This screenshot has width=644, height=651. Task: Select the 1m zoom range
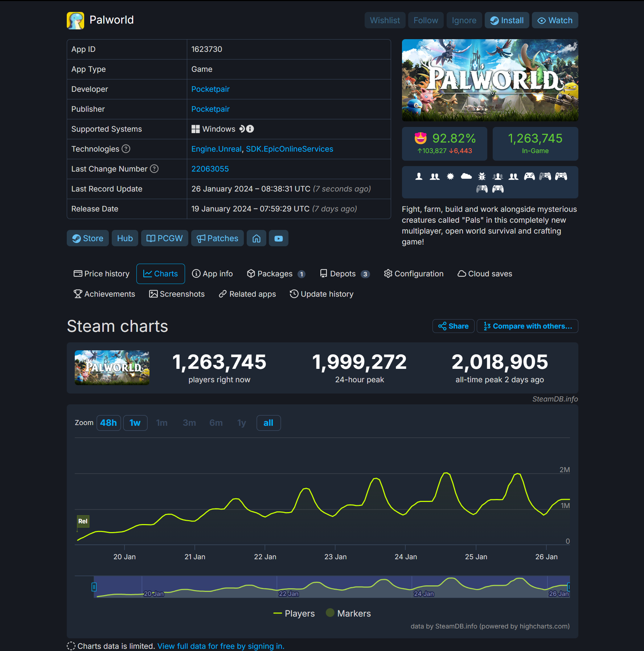click(x=162, y=423)
